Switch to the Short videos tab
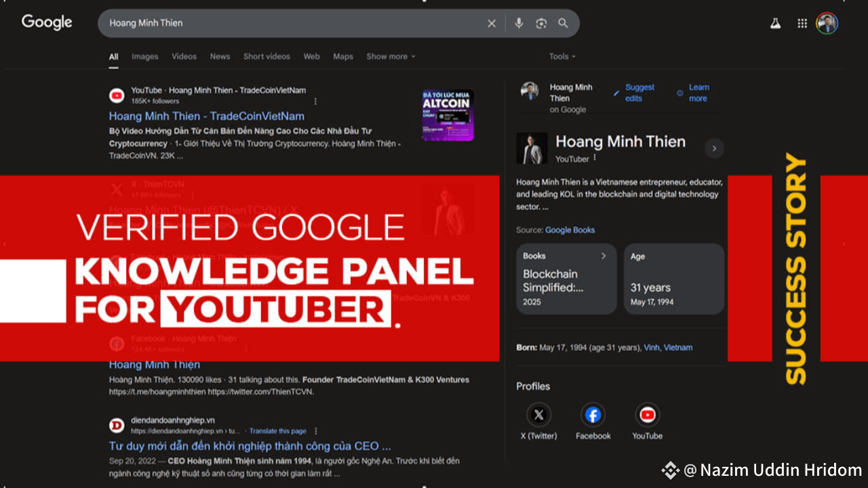 267,56
